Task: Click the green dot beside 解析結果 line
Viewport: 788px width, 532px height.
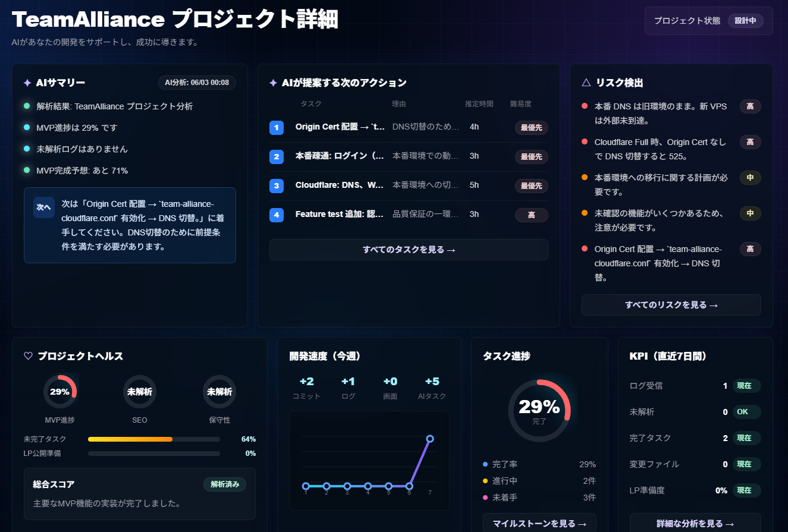Action: tap(27, 106)
